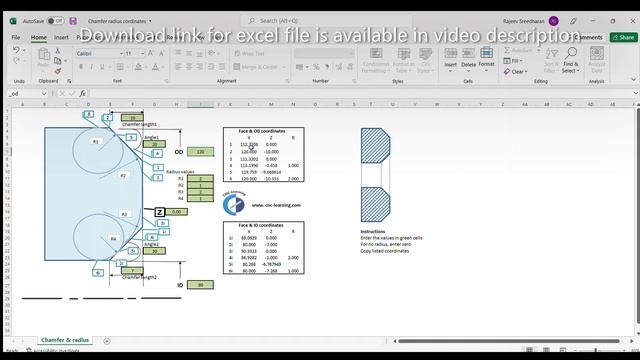Click the Save icon in title bar
Viewport: 640px width, 360px height.
73,21
